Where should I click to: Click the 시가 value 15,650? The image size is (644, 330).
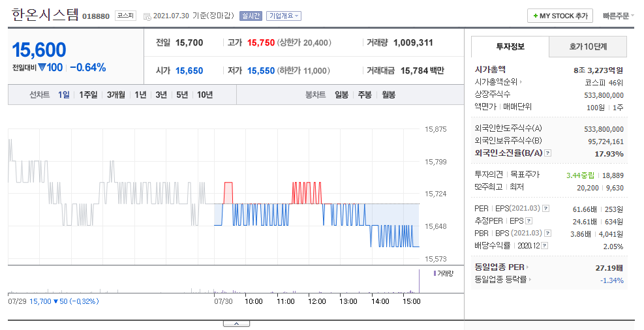(189, 70)
